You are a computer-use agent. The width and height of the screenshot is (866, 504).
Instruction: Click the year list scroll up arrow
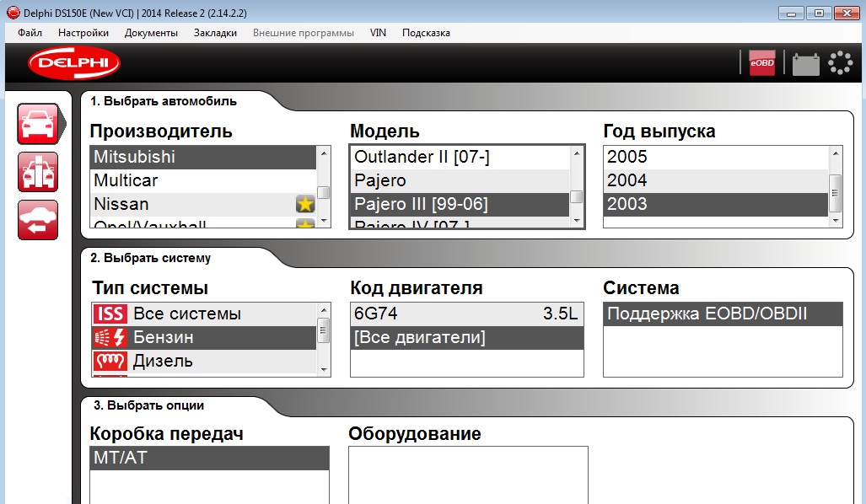pyautogui.click(x=836, y=153)
